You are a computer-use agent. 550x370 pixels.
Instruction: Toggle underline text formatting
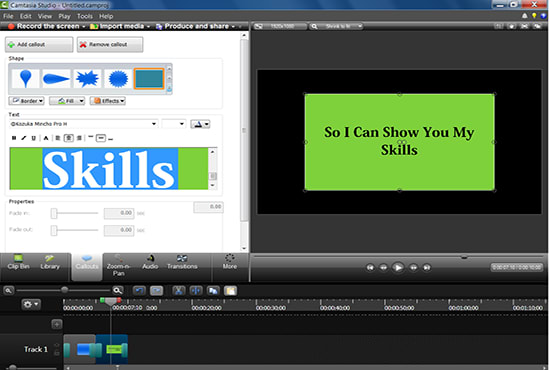pyautogui.click(x=34, y=138)
